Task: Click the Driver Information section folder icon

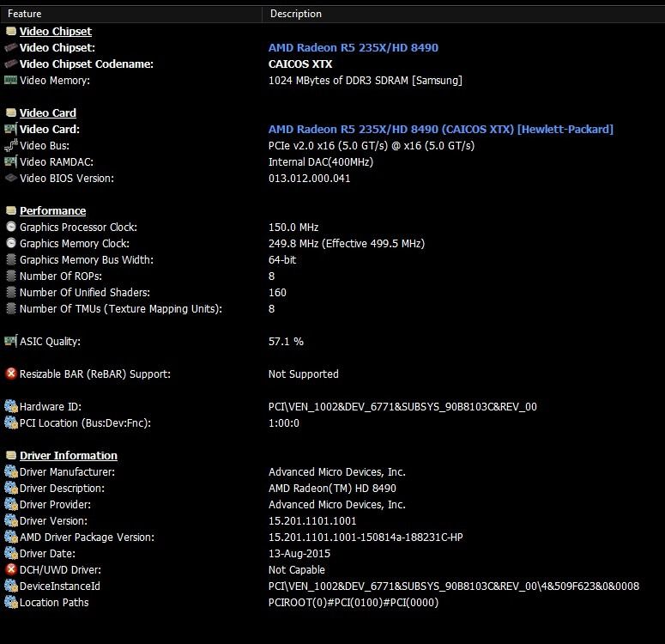Action: (x=11, y=455)
